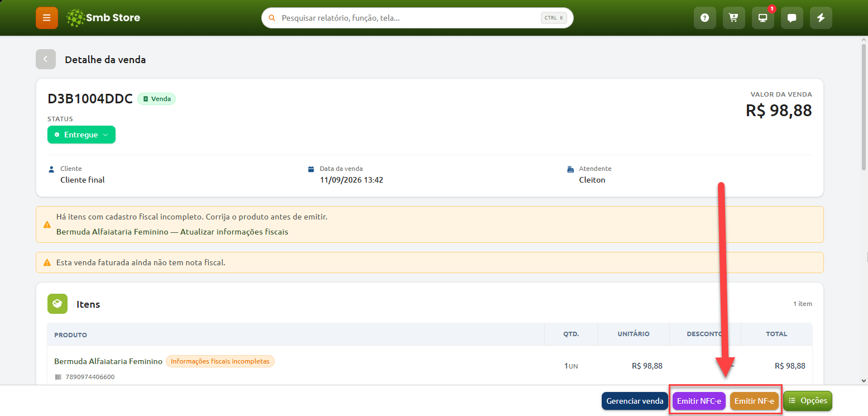Click the 1 item count label
The width and height of the screenshot is (868, 416).
803,304
